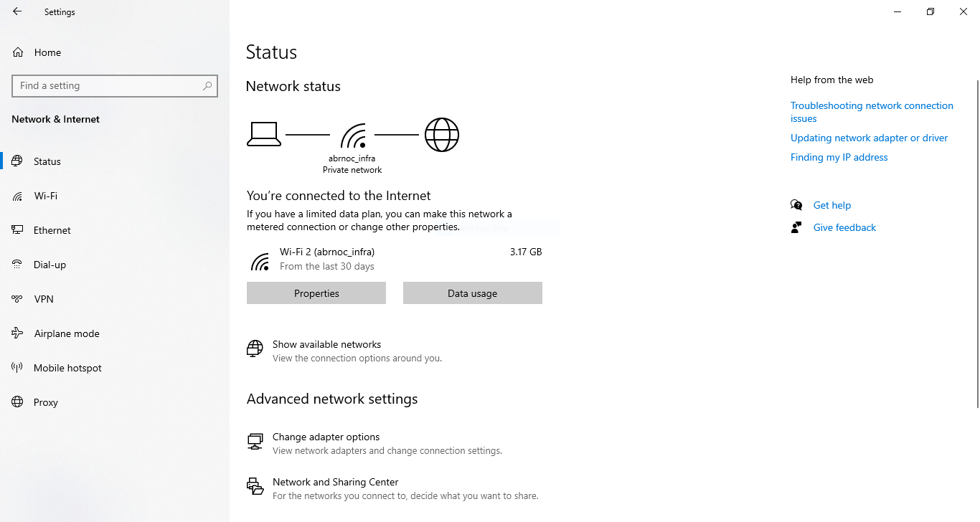Click the laptop icon in network diagram
The width and height of the screenshot is (980, 522).
coord(264,134)
